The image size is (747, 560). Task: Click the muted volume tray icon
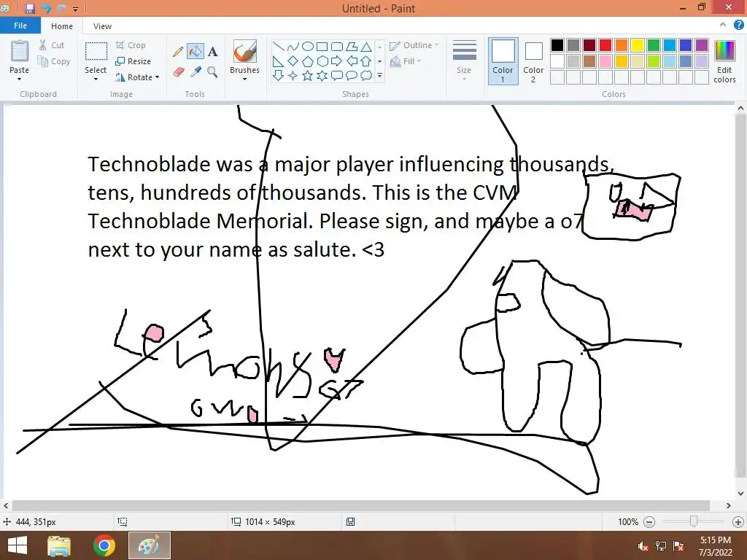click(643, 546)
